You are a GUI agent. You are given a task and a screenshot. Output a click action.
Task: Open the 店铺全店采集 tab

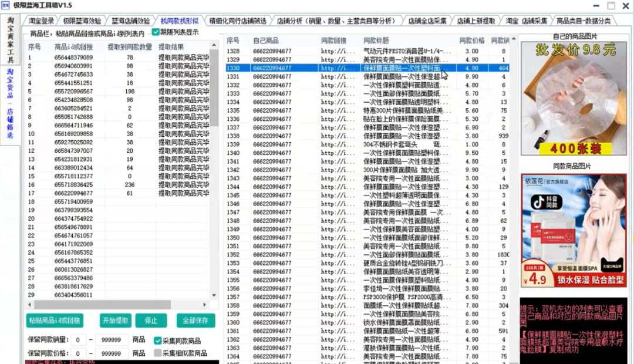427,21
